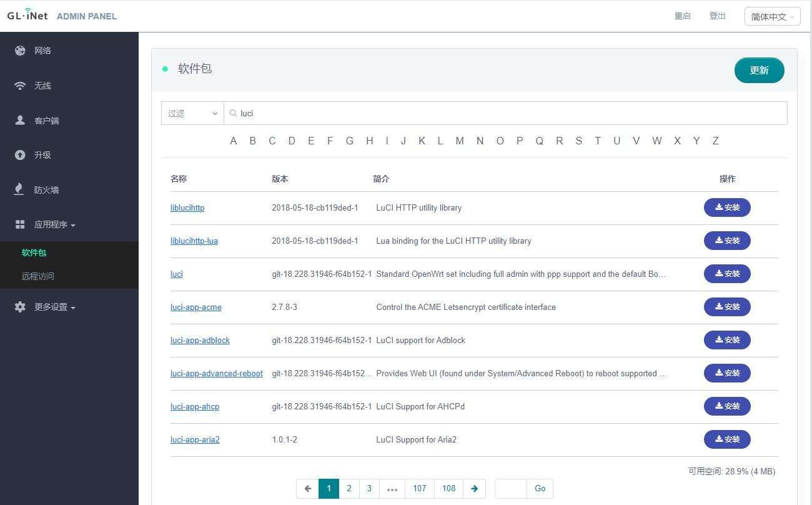This screenshot has width=812, height=505.
Task: Go to page 108
Action: coord(449,489)
